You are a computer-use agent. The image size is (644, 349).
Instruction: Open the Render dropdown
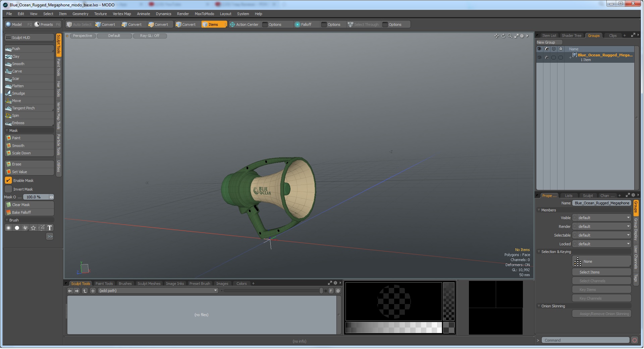[x=602, y=227]
